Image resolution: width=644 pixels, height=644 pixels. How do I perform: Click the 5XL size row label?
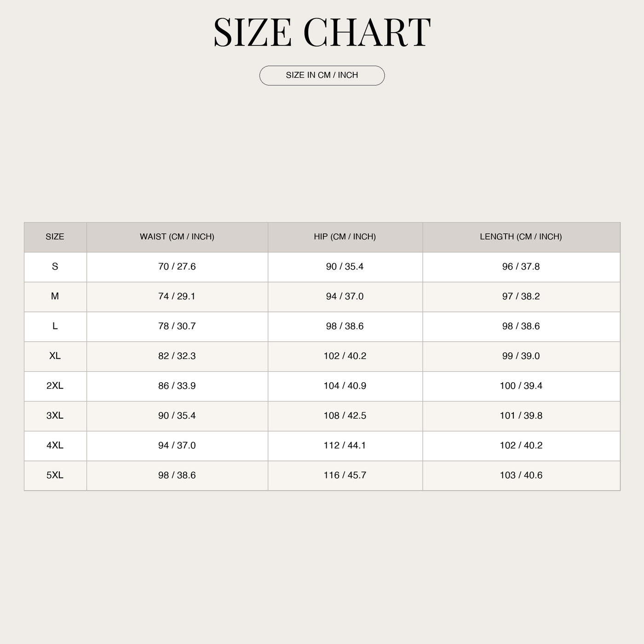(55, 476)
